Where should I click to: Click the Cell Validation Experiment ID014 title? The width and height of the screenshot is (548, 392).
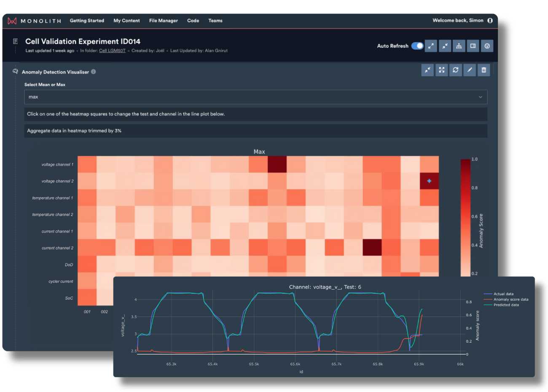point(83,41)
